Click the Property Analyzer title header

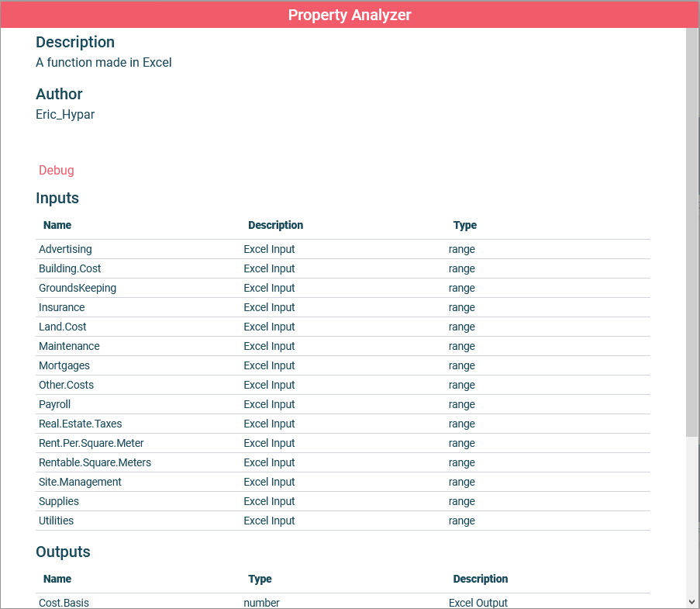click(350, 15)
